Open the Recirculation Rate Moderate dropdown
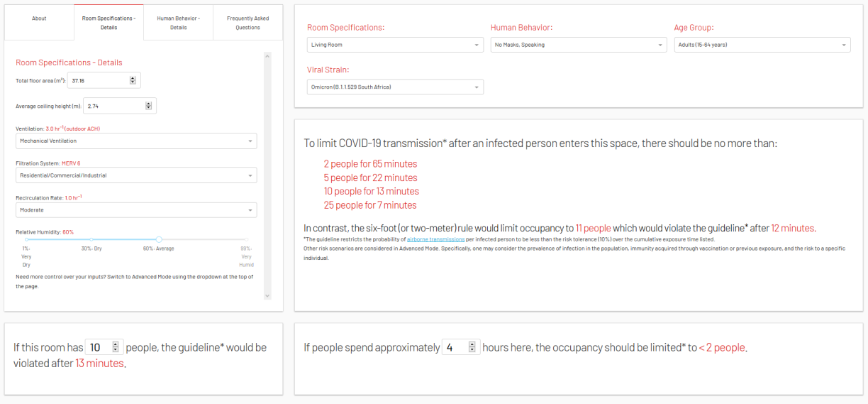 (136, 210)
